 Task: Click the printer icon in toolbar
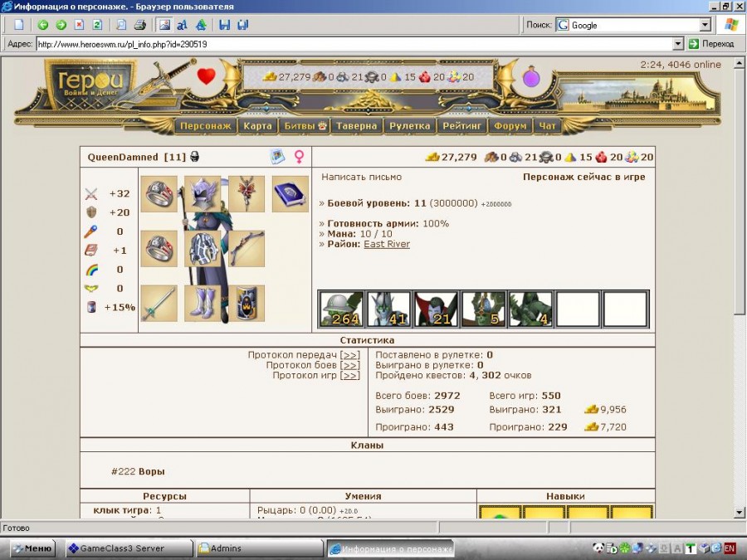[x=139, y=25]
